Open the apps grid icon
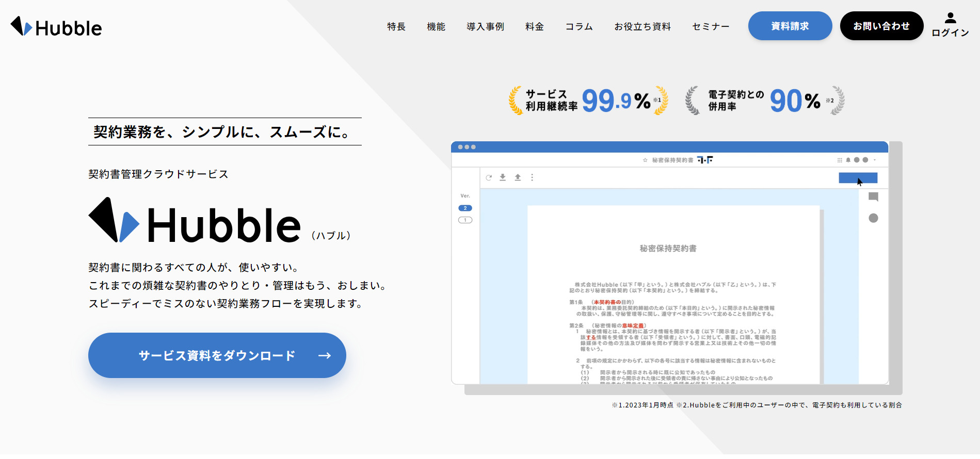 pos(840,160)
